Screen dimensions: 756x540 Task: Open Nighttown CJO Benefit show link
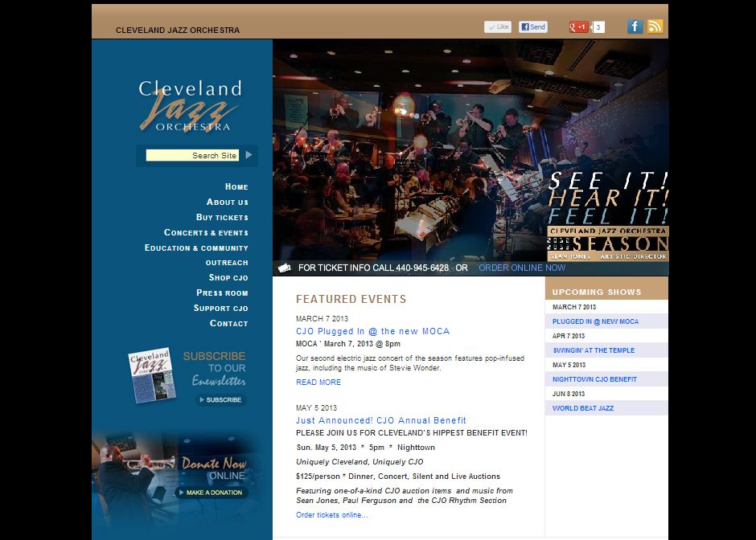pyautogui.click(x=594, y=379)
